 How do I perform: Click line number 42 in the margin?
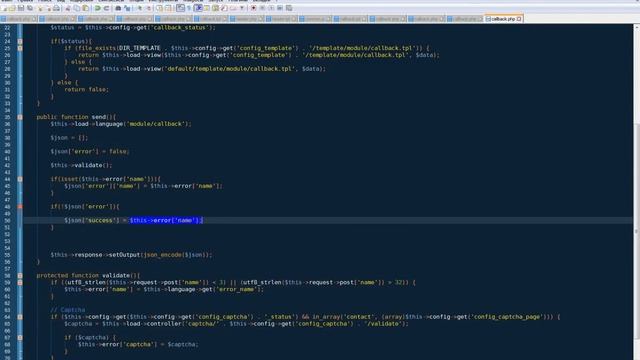(x=7, y=165)
